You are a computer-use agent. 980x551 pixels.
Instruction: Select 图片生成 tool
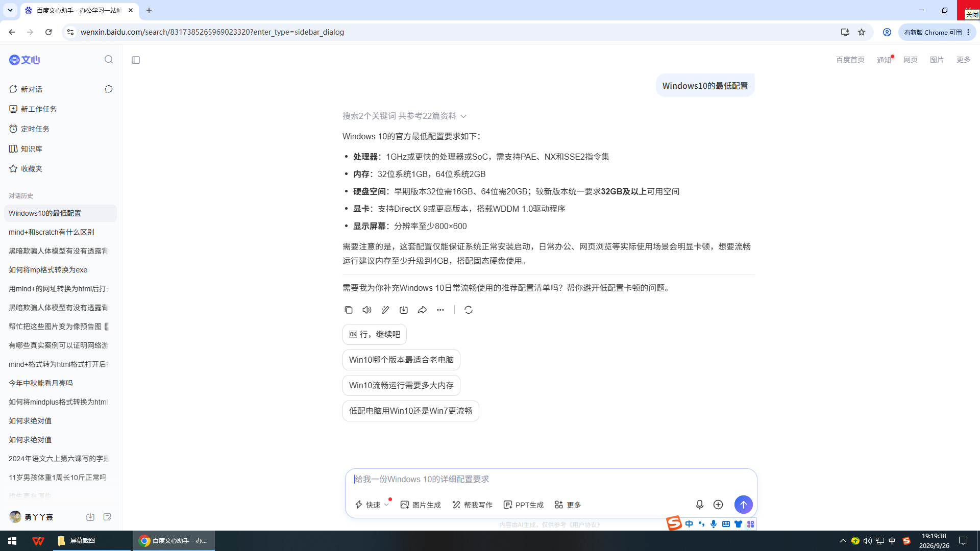(x=421, y=505)
